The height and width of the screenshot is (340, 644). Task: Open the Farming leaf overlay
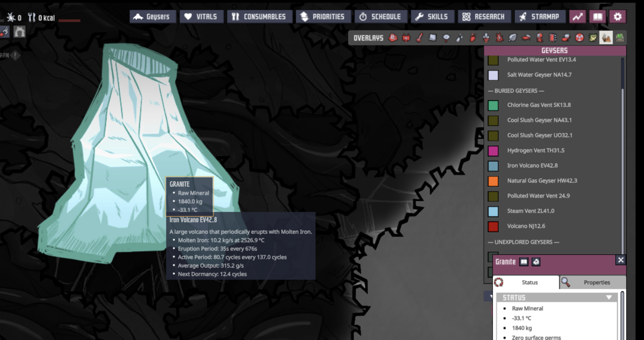tap(512, 38)
